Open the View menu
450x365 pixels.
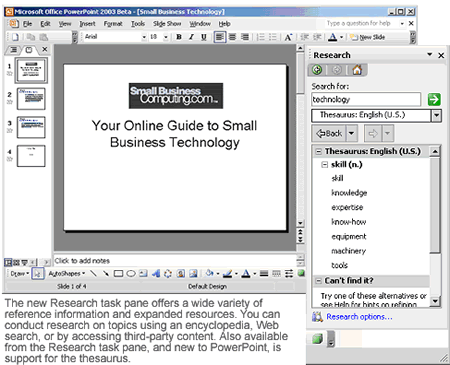tap(65, 24)
